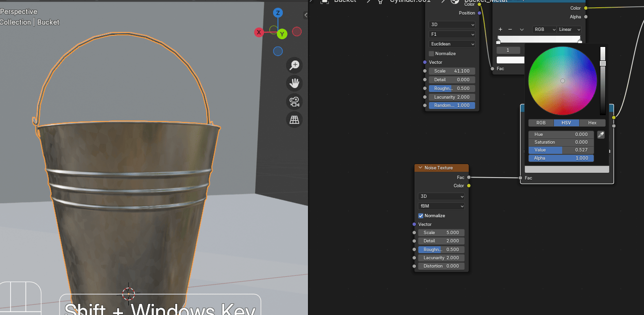Switch color picker to RGB tab
Image resolution: width=644 pixels, height=315 pixels.
click(x=540, y=123)
